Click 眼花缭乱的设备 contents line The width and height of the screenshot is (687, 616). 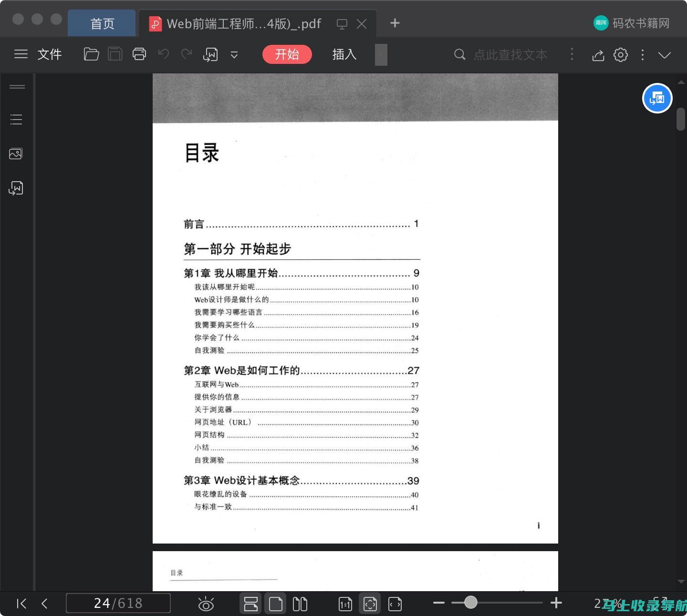(x=306, y=494)
